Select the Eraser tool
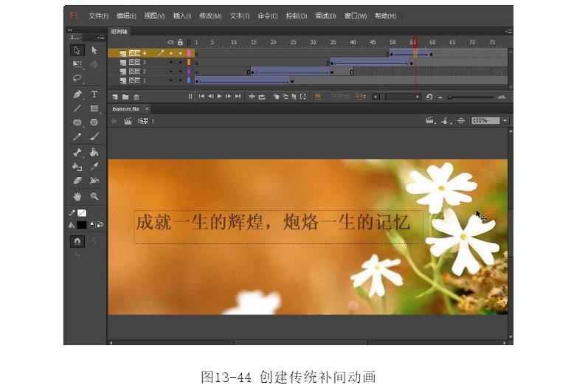588x385 pixels. 77,180
